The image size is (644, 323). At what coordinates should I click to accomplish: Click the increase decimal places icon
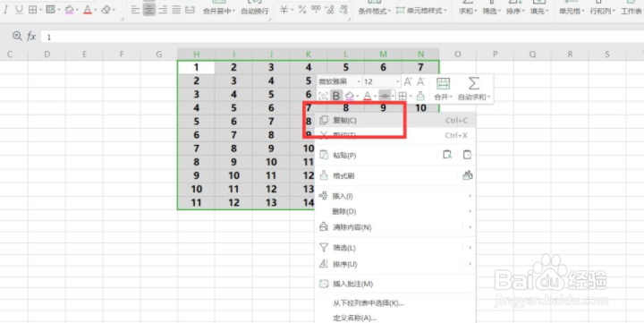click(x=329, y=10)
